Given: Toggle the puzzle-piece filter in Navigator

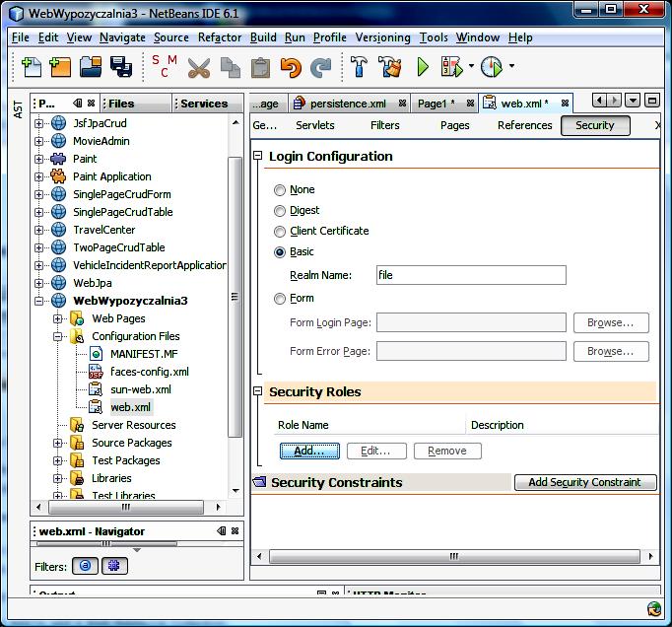Looking at the screenshot, I should point(114,566).
